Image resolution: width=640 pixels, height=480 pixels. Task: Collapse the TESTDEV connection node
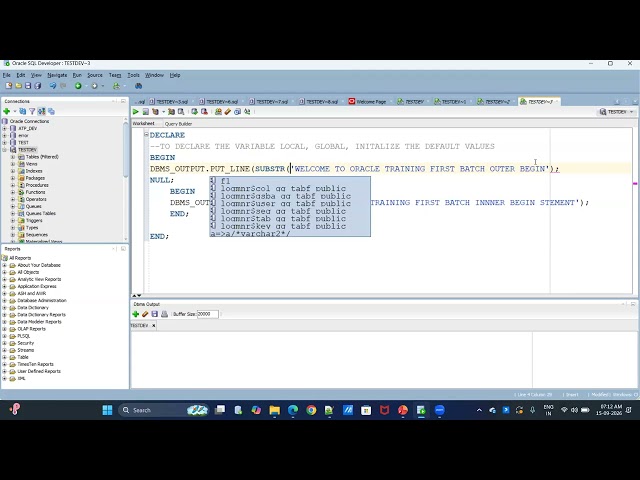click(x=4, y=150)
